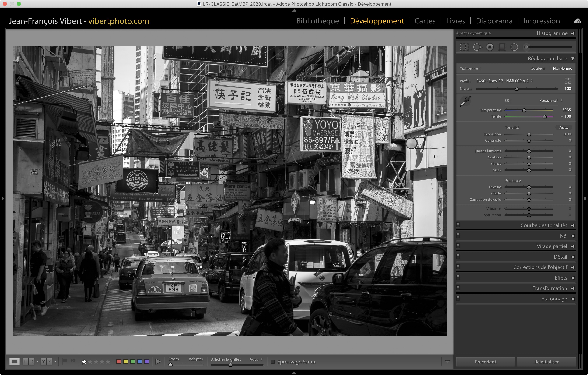Open the Impression module
The image size is (588, 375).
pos(541,21)
